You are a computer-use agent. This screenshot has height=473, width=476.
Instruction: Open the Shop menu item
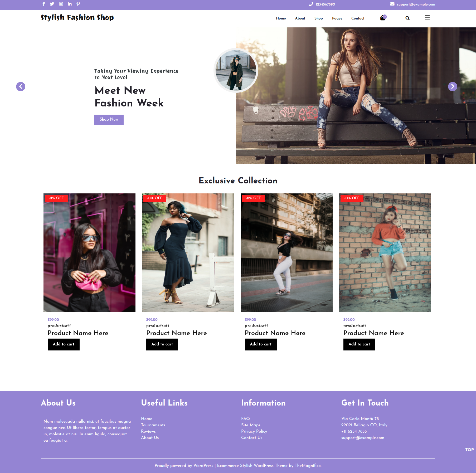(318, 18)
